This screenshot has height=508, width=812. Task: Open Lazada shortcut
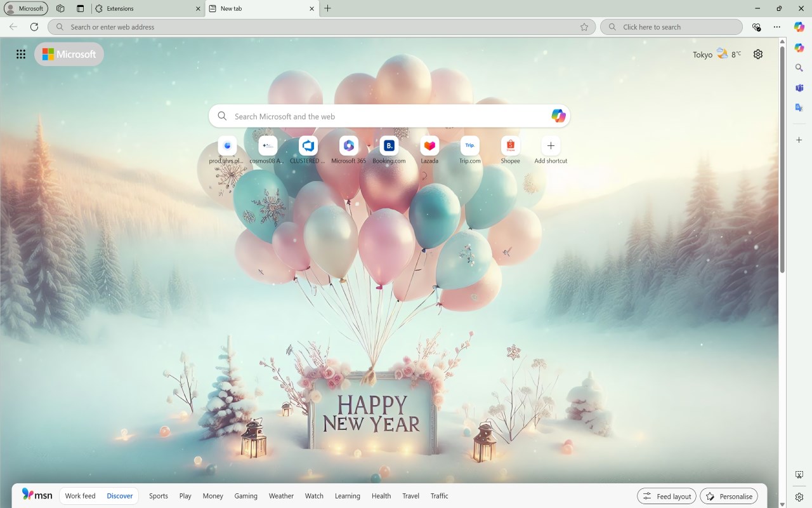[x=429, y=150]
